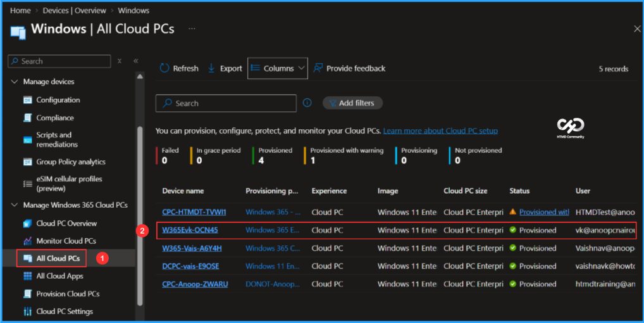
Task: Click the Provision Cloud PCs icon
Action: [x=27, y=294]
